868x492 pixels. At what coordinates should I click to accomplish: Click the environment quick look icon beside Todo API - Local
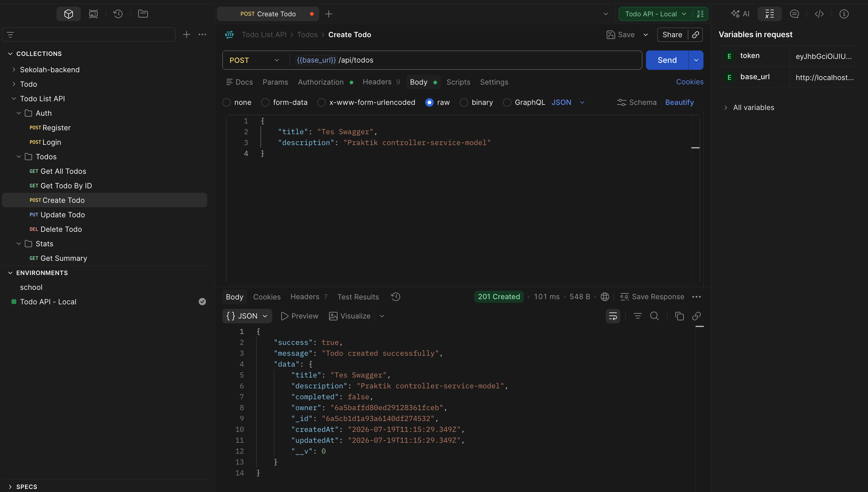(x=700, y=14)
